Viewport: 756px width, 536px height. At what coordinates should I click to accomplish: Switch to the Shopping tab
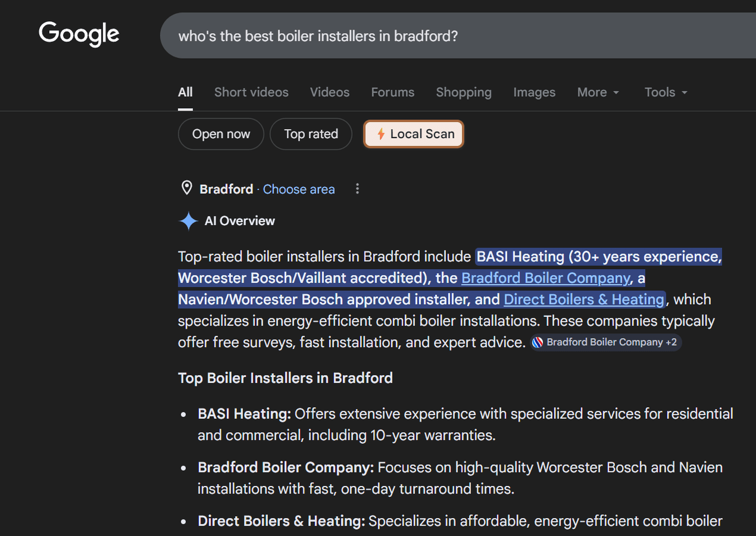[464, 92]
